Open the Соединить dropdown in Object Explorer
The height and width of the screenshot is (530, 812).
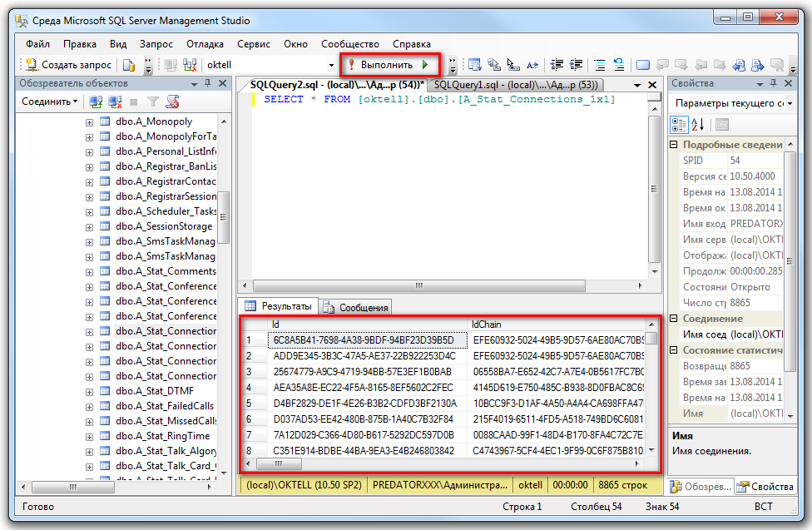point(50,102)
